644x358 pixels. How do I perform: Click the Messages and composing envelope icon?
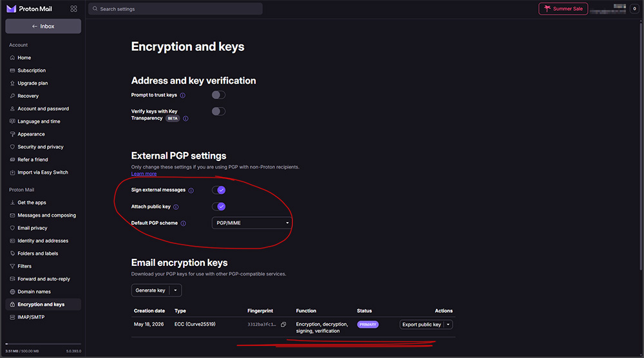tap(12, 215)
